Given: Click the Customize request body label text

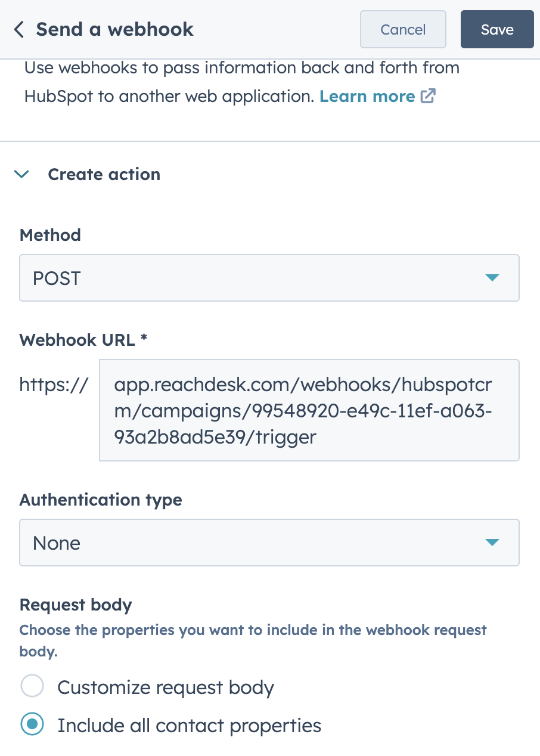Looking at the screenshot, I should pos(166,687).
